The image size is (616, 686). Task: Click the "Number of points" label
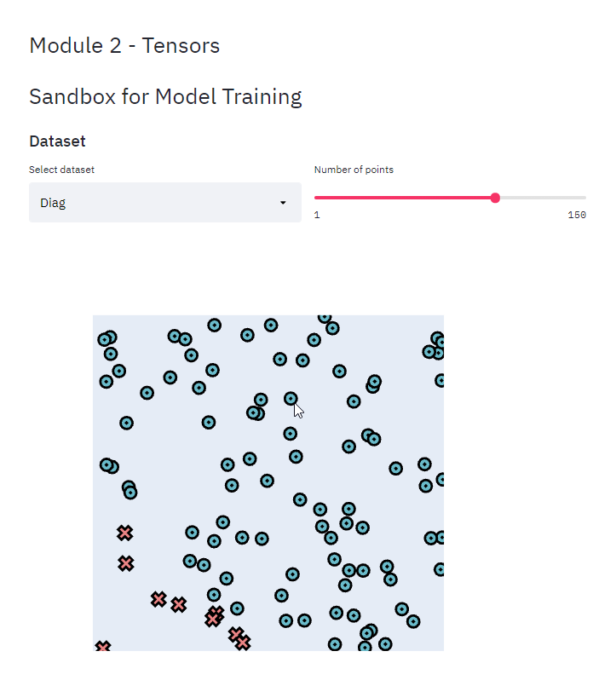(x=354, y=170)
